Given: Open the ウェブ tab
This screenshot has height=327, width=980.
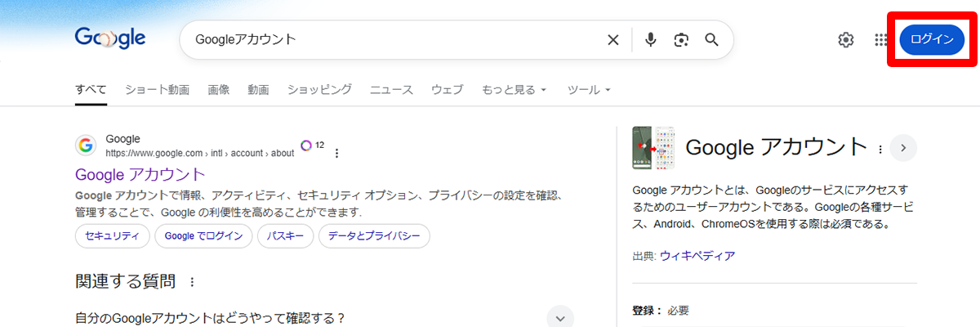Looking at the screenshot, I should pos(447,89).
